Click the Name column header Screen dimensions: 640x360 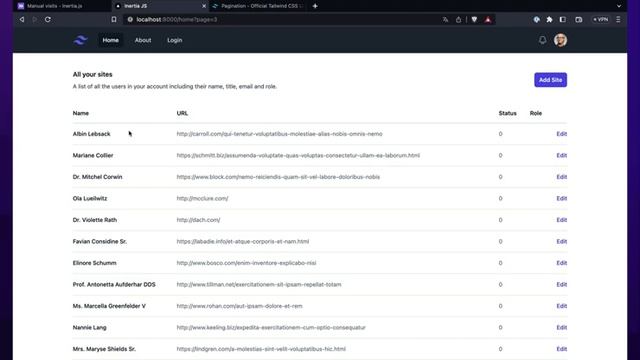coord(81,113)
